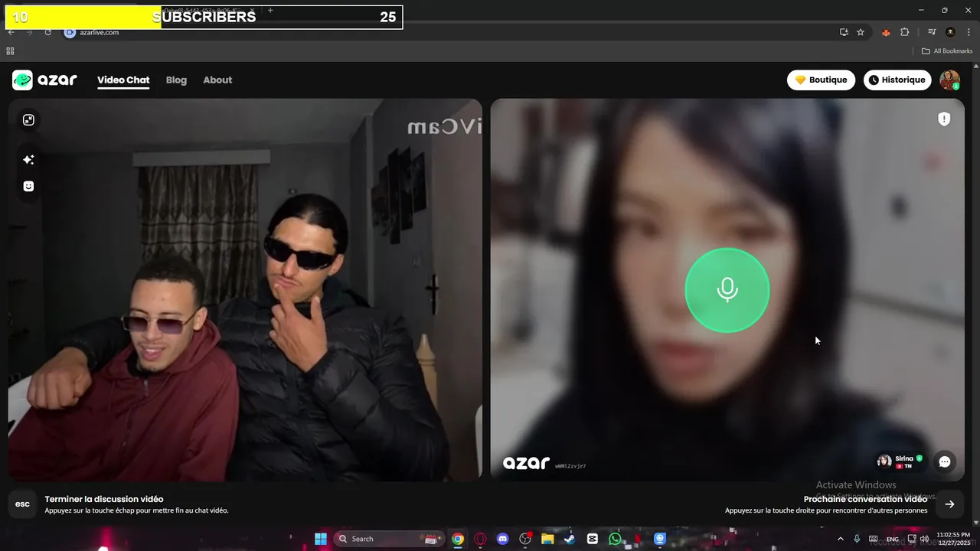Viewport: 980px width, 551px height.
Task: Show hidden system tray icons
Action: coord(841,539)
